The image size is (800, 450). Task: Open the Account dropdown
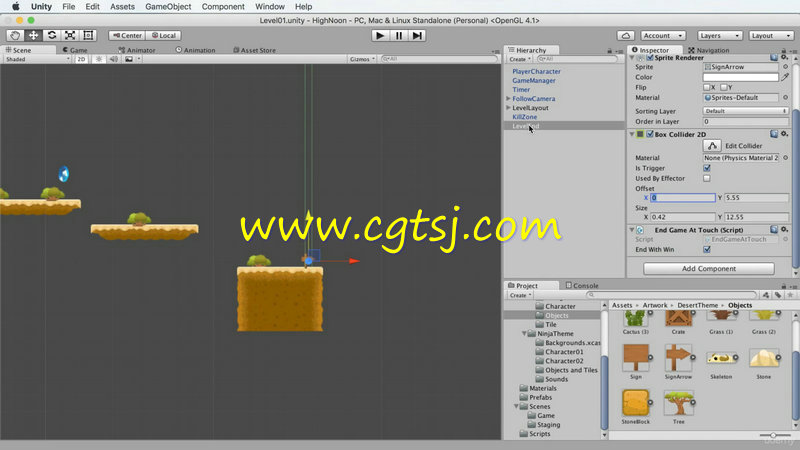[x=663, y=36]
